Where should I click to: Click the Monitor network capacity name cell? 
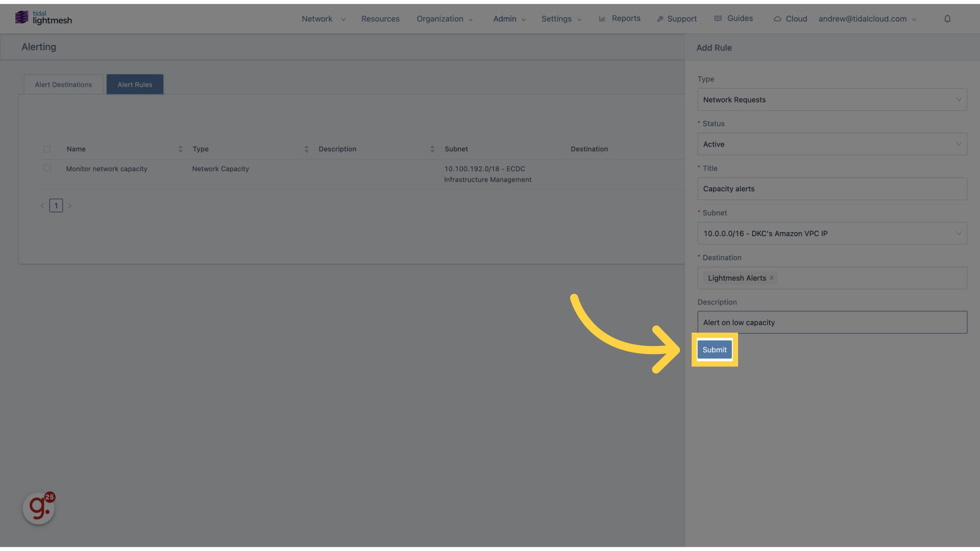point(107,169)
